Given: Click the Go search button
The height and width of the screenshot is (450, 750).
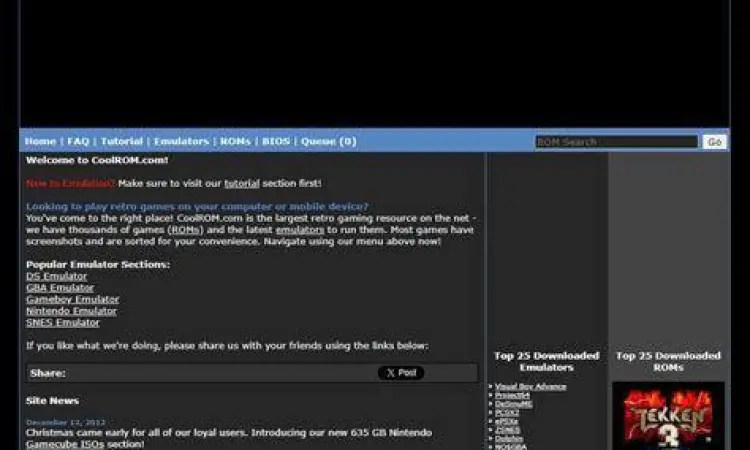Looking at the screenshot, I should 714,142.
